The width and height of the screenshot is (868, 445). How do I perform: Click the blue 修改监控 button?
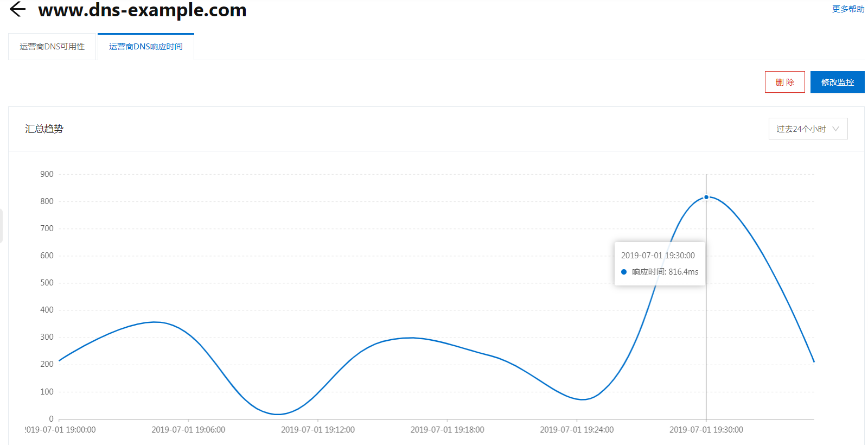tap(838, 82)
